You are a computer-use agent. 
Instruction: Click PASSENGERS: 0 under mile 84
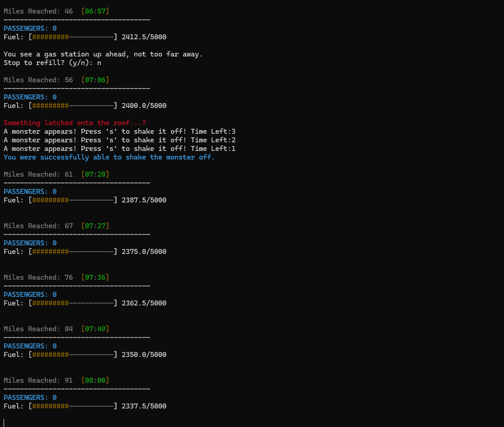[x=30, y=346]
